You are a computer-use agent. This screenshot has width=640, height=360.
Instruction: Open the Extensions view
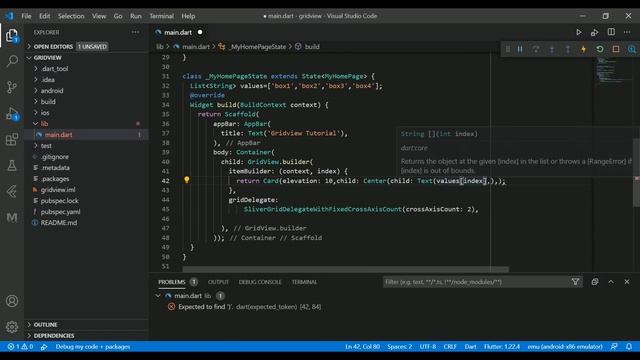click(12, 140)
